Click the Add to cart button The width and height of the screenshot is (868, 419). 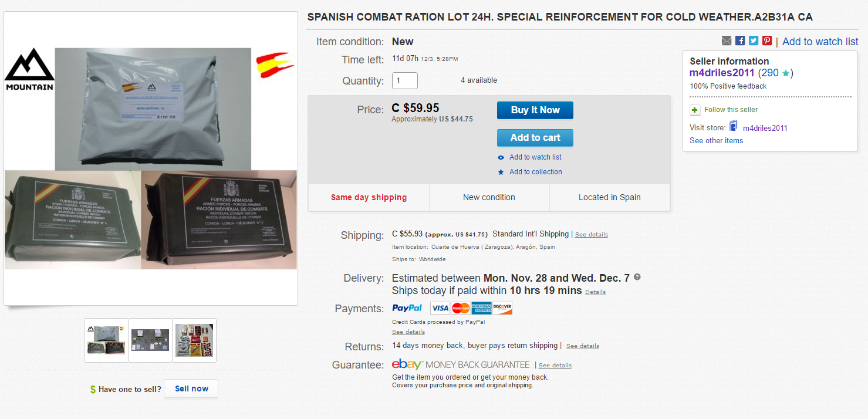[535, 137]
